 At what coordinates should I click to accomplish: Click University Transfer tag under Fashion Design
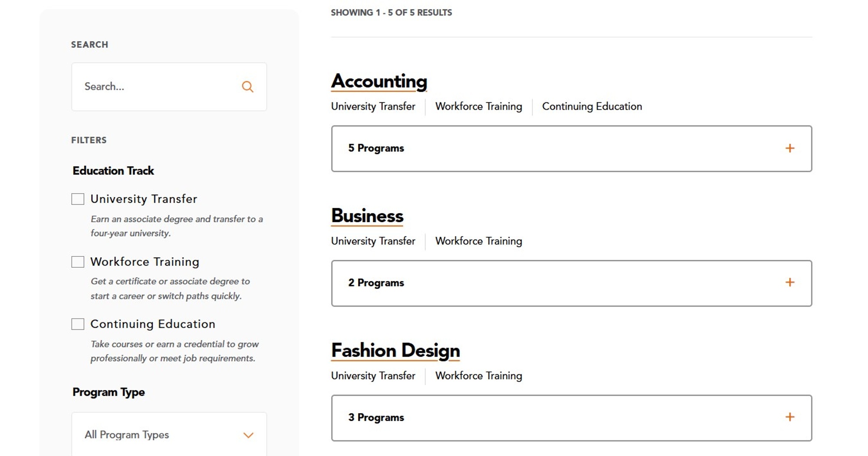point(373,376)
